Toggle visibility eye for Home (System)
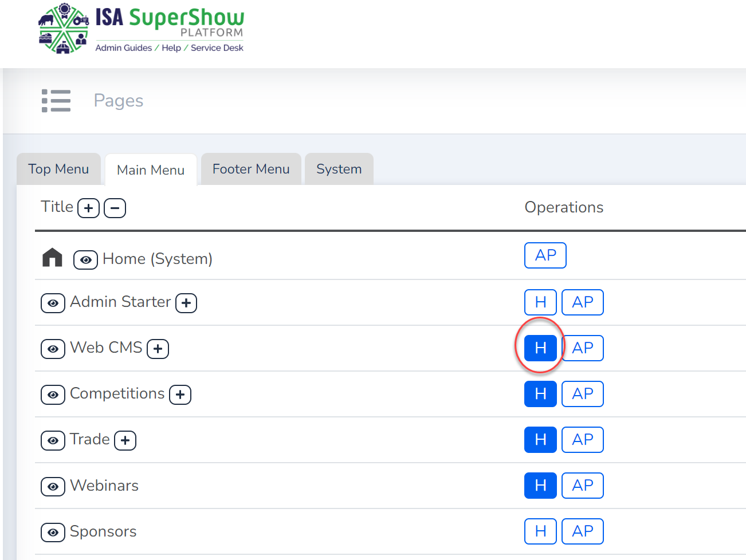746x560 pixels. click(85, 260)
